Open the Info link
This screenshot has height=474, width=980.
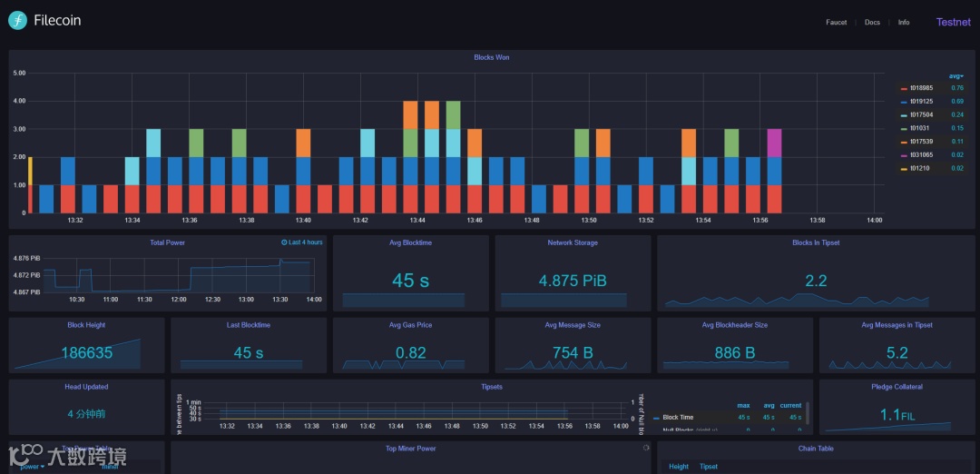904,23
